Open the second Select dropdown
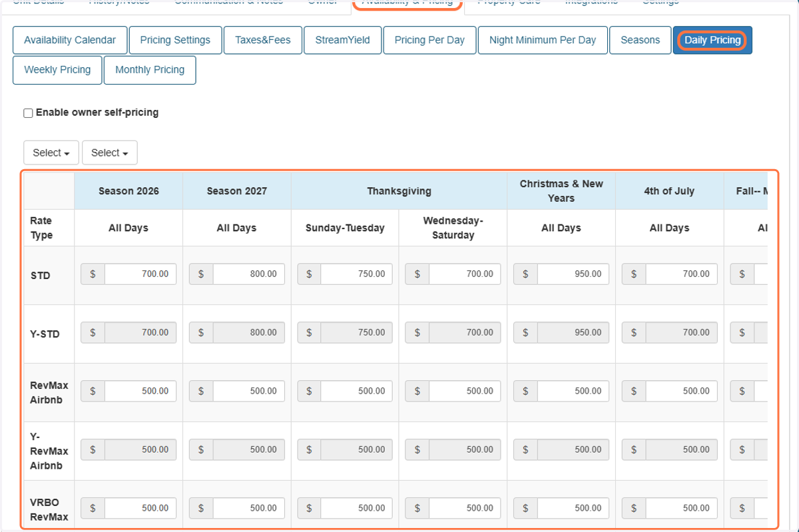799x532 pixels. click(110, 152)
